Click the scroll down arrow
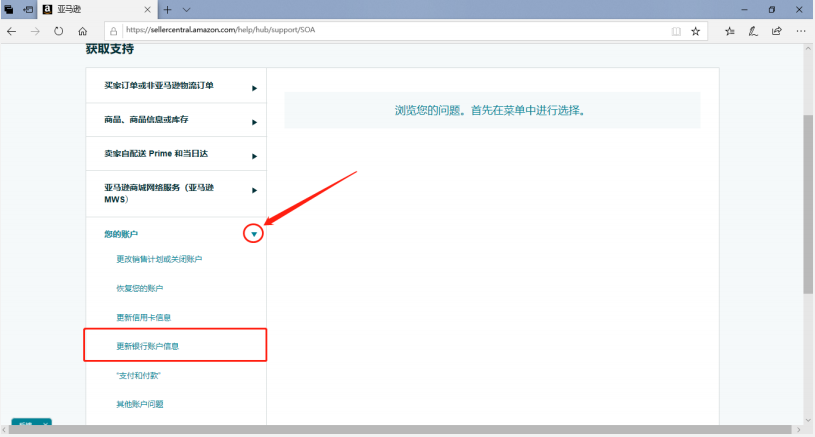This screenshot has width=815, height=437. 808,420
